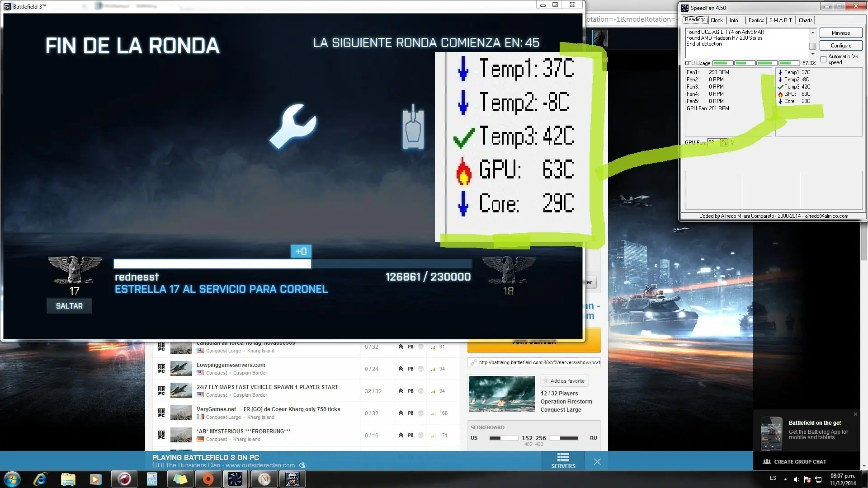The image size is (868, 488).
Task: Click the Temp3 green checkmark icon in SpeedFan
Action: tap(780, 87)
